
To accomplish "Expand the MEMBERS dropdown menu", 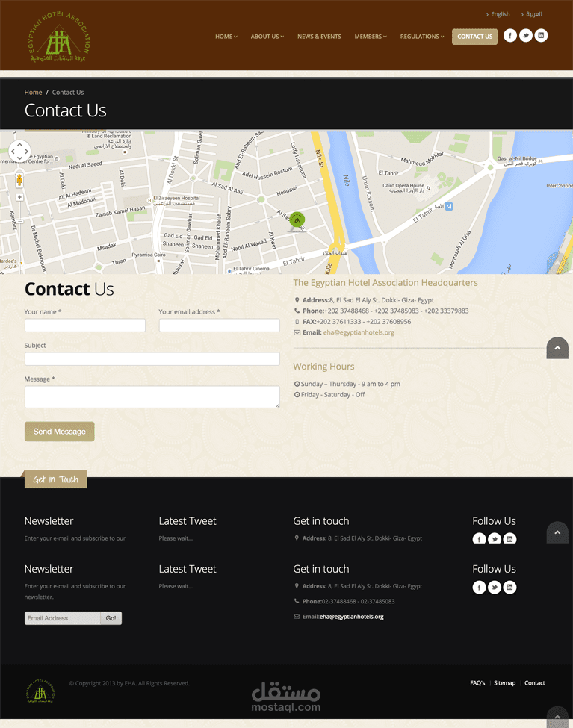I will click(x=371, y=37).
